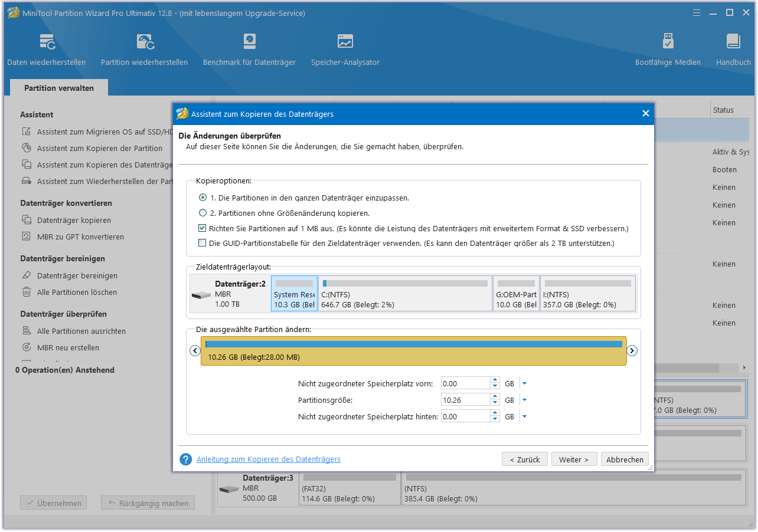Click the Datenträger bereinigen eraser icon
The height and width of the screenshot is (532, 758).
27,275
